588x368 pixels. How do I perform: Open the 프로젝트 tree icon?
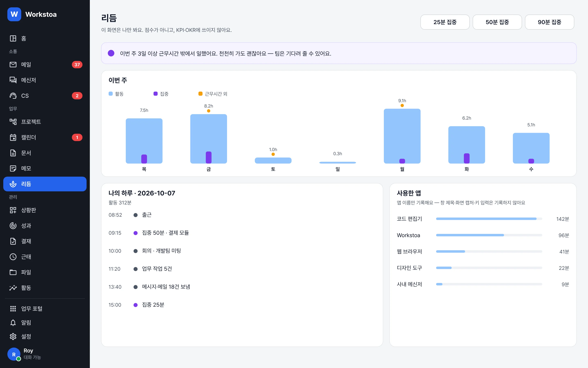coord(13,122)
